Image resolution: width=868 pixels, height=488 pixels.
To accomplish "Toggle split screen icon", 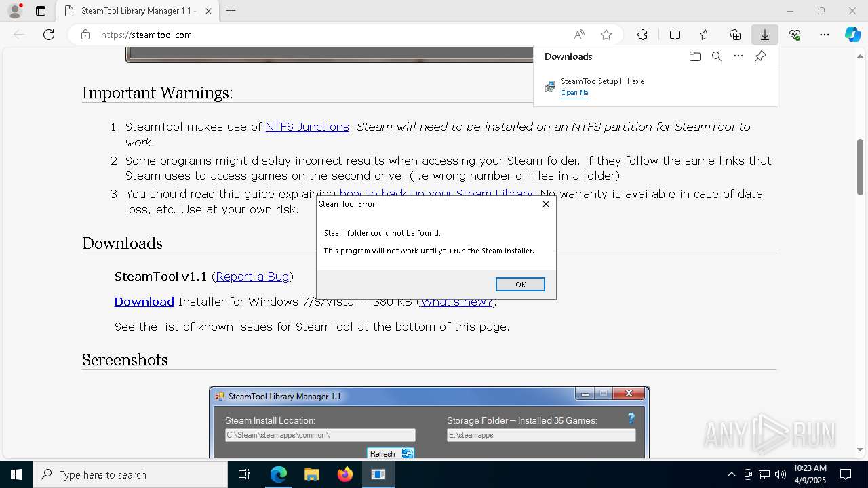I will 675,35.
